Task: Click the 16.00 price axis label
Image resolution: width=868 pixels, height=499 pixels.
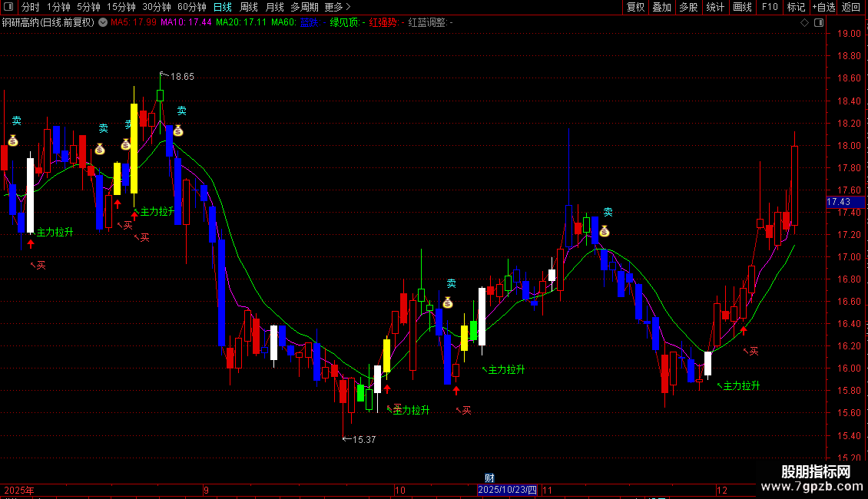Action: [849, 368]
